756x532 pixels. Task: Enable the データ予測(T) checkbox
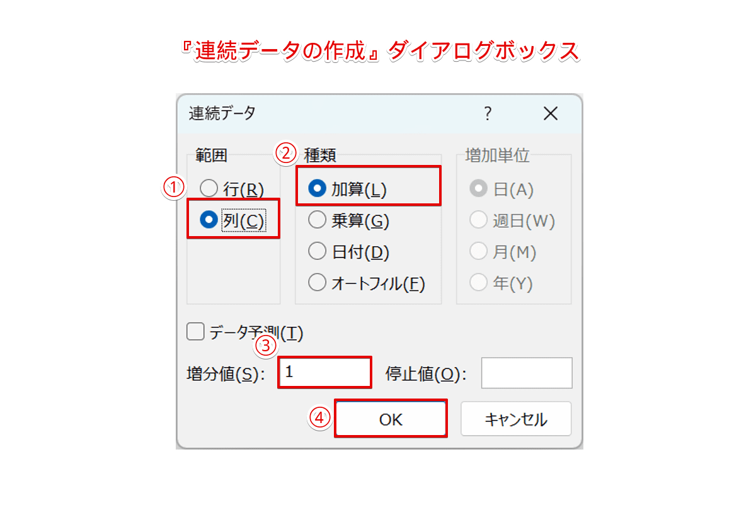pyautogui.click(x=196, y=332)
